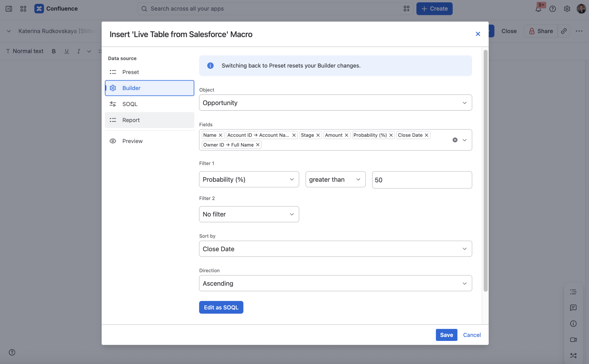Open the notifications bell

coord(538,9)
